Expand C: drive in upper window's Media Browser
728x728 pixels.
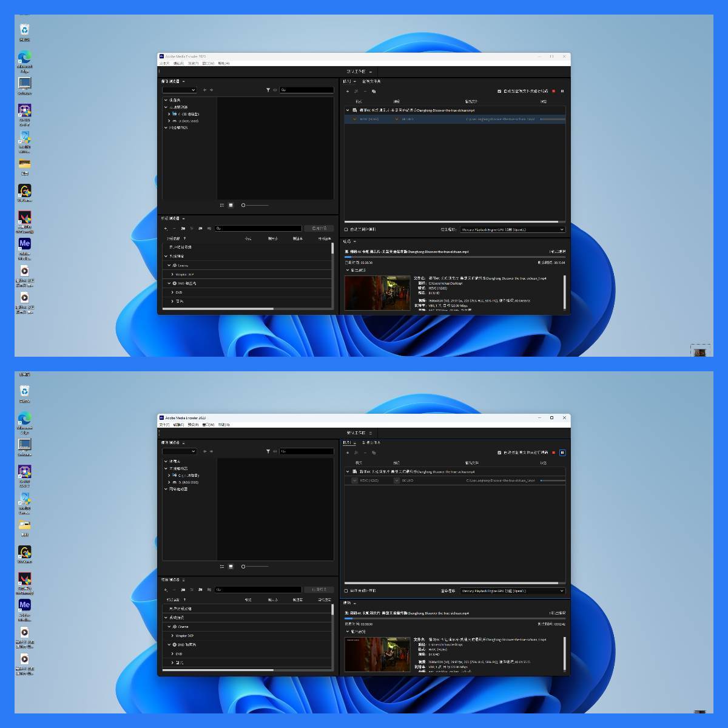point(169,114)
